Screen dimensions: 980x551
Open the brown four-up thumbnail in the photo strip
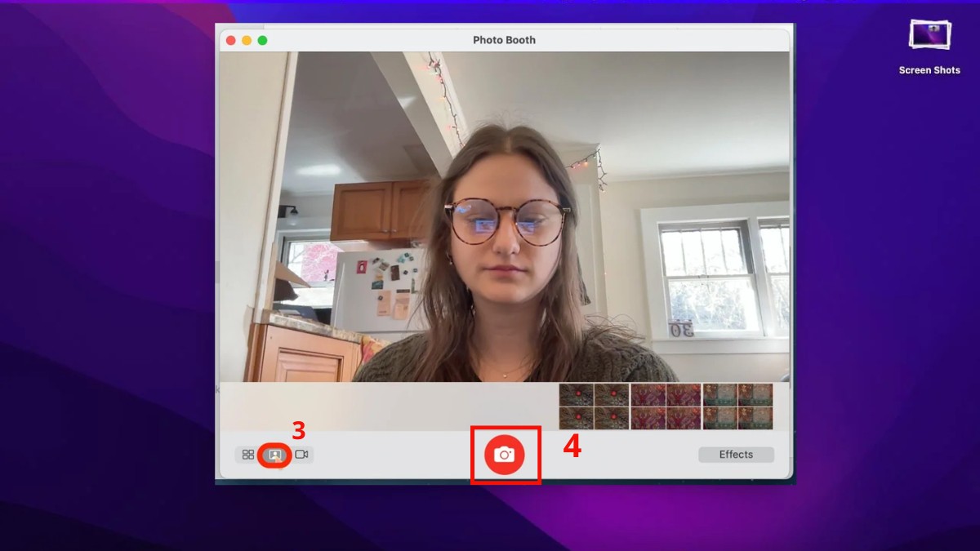[x=594, y=407]
